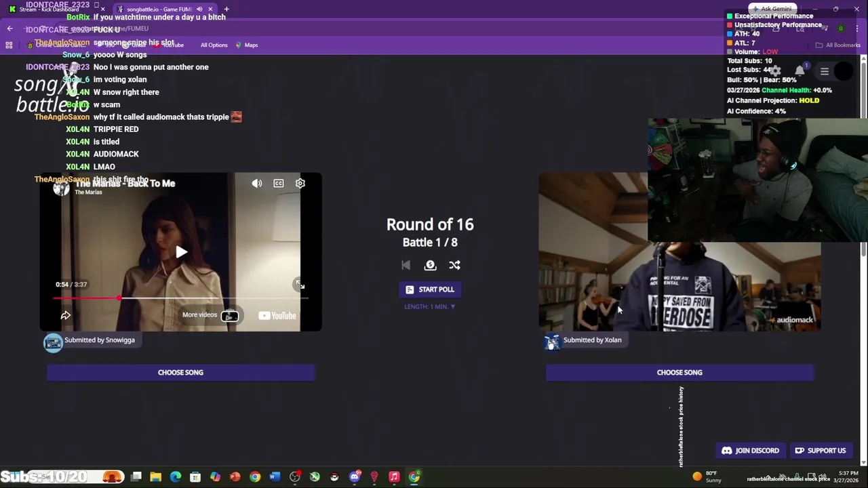Viewport: 868px width, 488px height.
Task: Open PowerPoint from the taskbar
Action: [x=235, y=476]
